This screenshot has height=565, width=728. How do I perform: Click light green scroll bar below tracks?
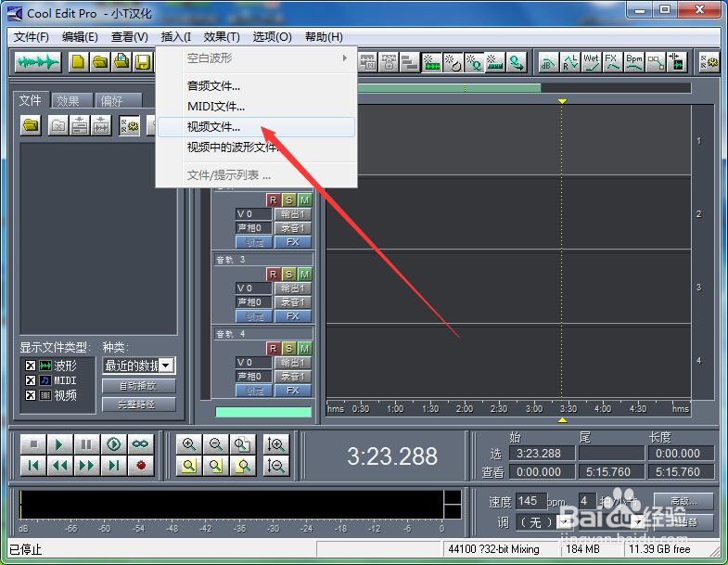[x=263, y=412]
